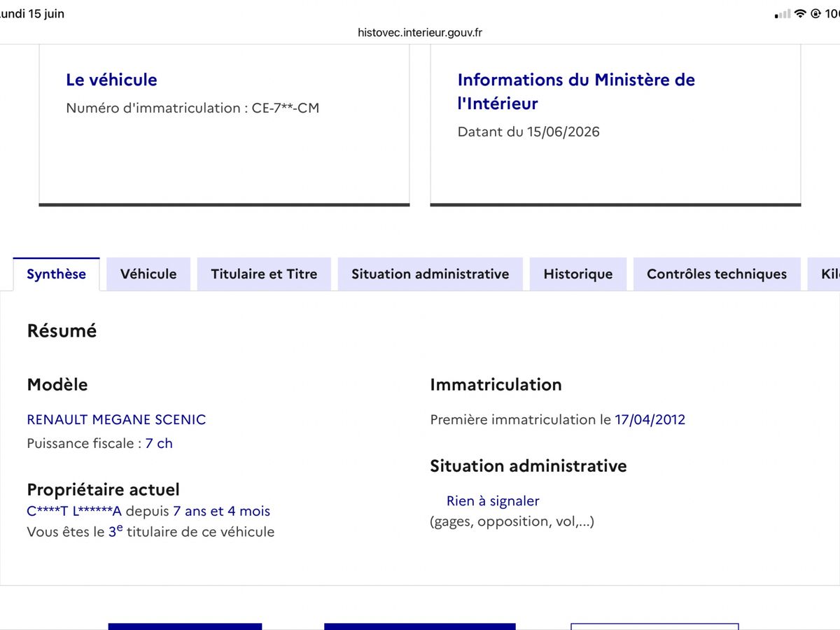Click Informations du Ministère de l'Intérieur heading
This screenshot has width=840, height=630.
pos(576,92)
